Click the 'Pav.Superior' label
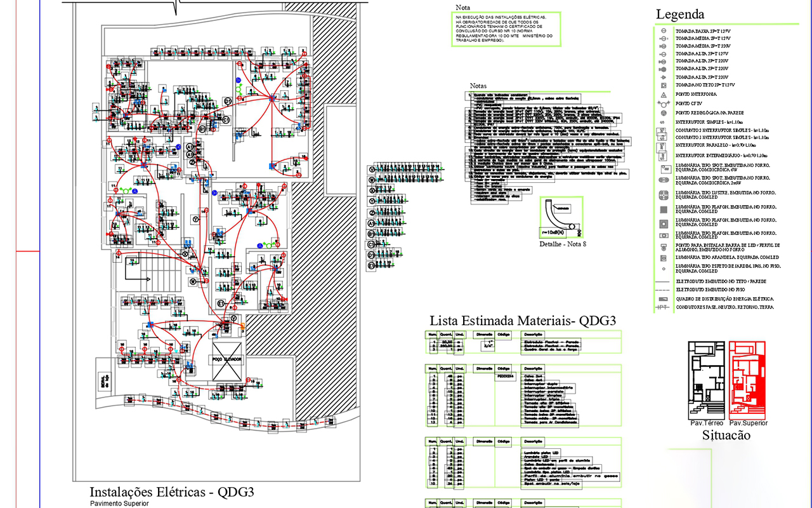Viewport: 812px width, 508px height. pos(749,423)
